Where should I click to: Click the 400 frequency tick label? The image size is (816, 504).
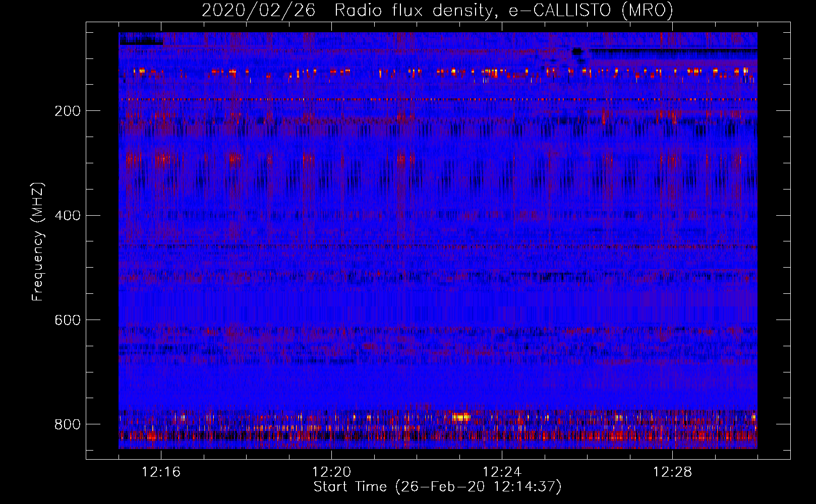point(67,216)
